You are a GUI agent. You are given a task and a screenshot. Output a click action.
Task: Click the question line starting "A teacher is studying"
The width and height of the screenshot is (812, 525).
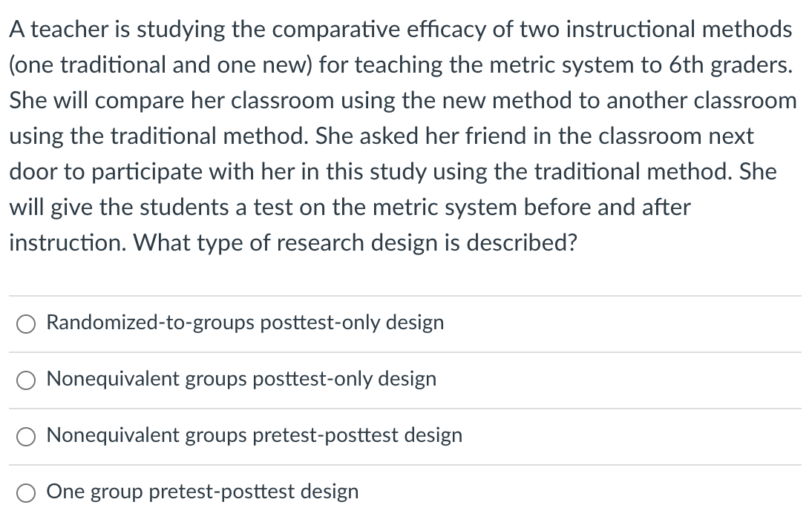[400, 30]
